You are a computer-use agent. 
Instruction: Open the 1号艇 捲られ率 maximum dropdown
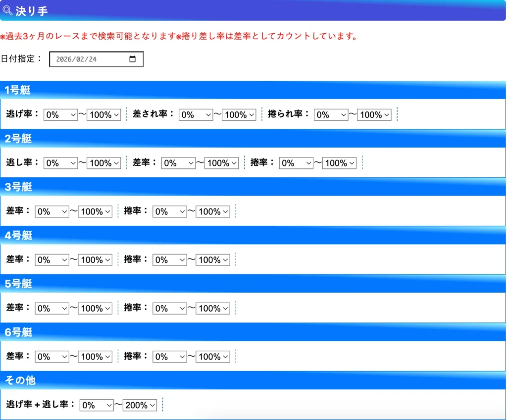pos(374,114)
